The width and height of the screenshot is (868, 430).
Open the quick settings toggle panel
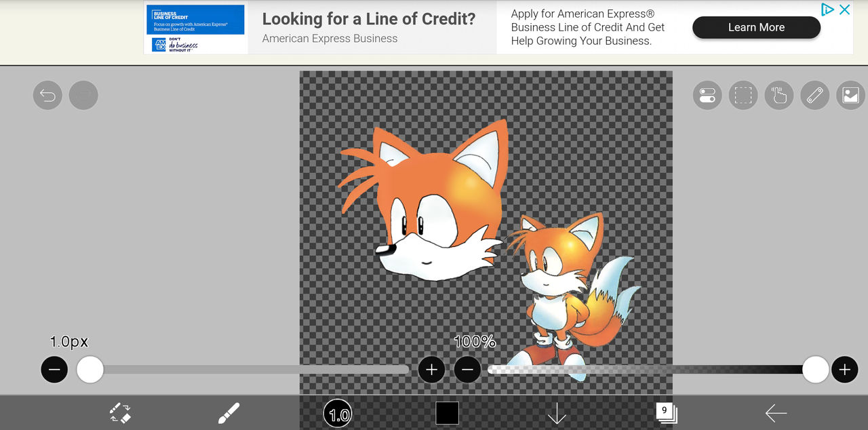707,95
